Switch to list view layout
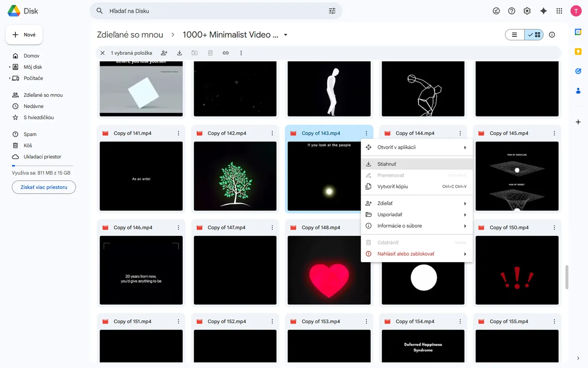The image size is (588, 368). (x=515, y=35)
